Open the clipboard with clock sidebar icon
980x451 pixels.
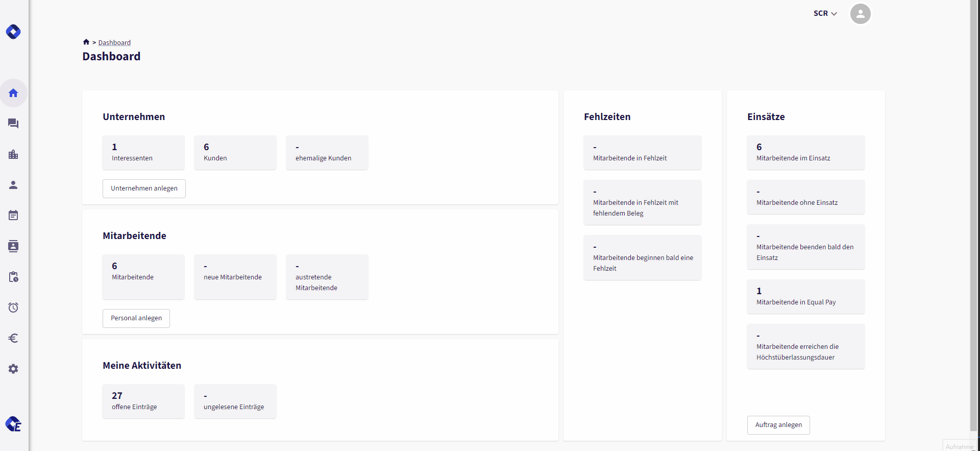tap(13, 277)
